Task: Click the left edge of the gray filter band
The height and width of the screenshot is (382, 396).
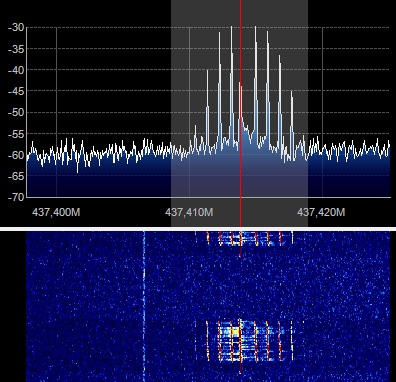Action: [x=171, y=113]
